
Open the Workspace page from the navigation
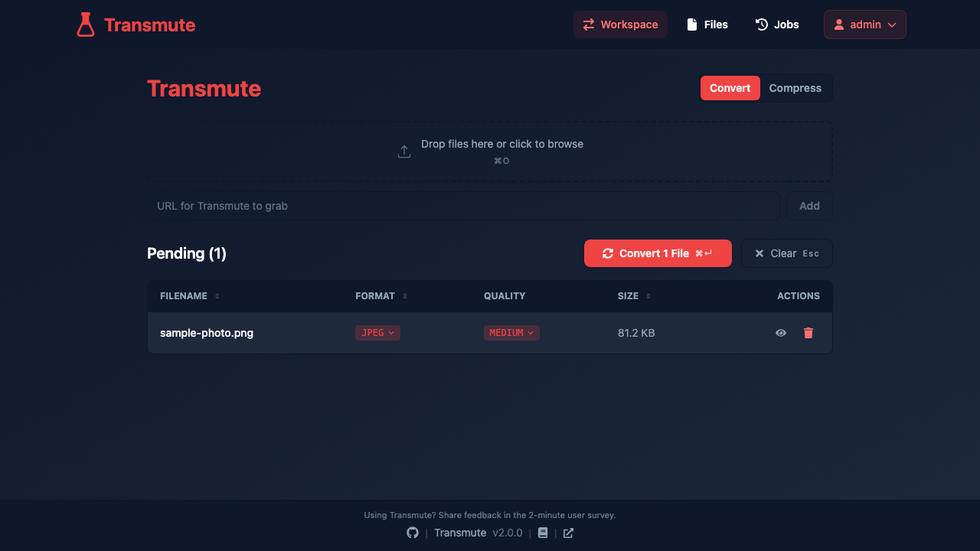[620, 24]
